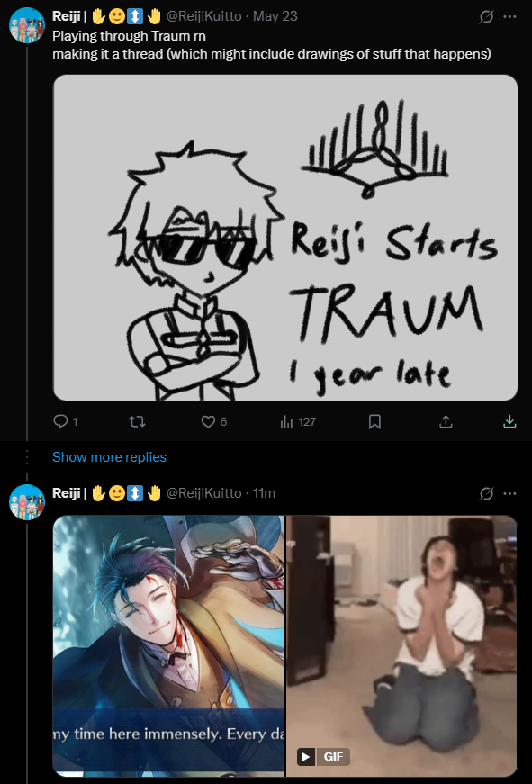Open Grok circle-slash icon on May 23 tweet
Screen dimensions: 532x784
point(486,16)
